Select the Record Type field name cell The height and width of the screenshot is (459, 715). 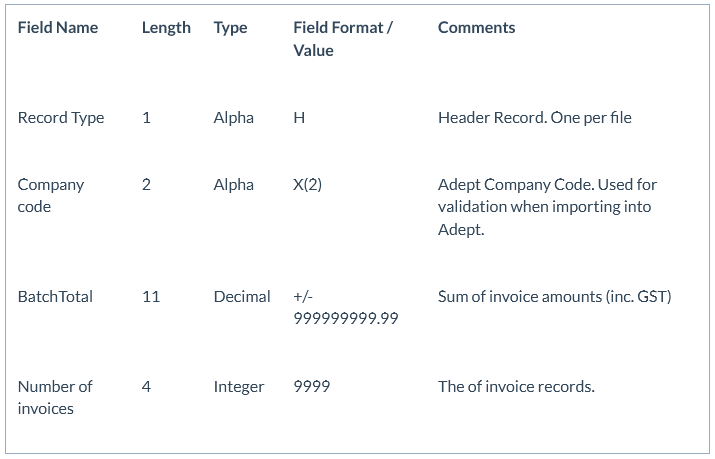click(x=61, y=118)
